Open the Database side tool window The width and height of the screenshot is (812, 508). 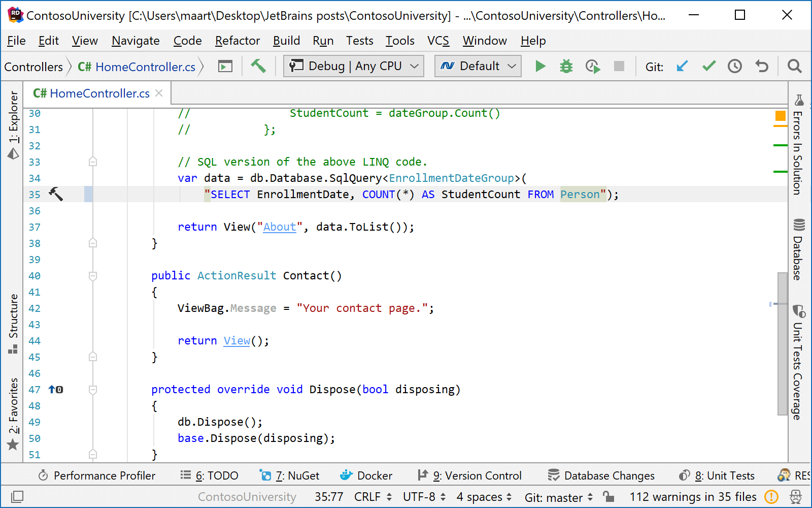[x=798, y=249]
